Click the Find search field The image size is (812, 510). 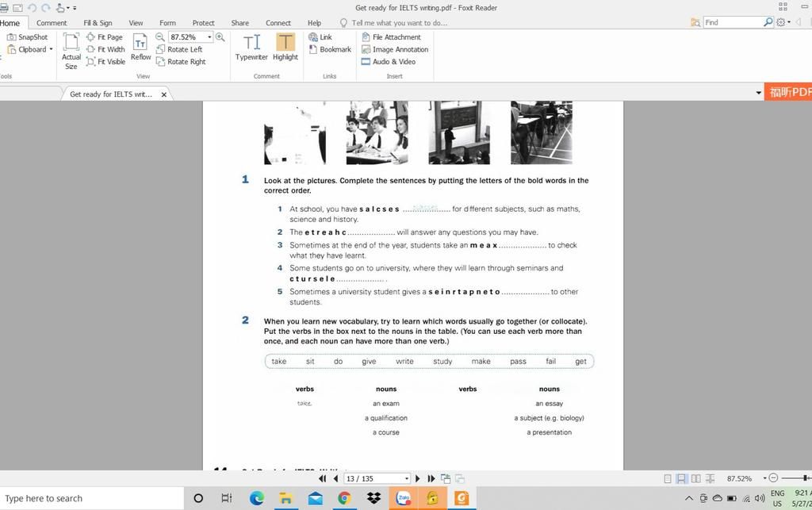[x=733, y=22]
